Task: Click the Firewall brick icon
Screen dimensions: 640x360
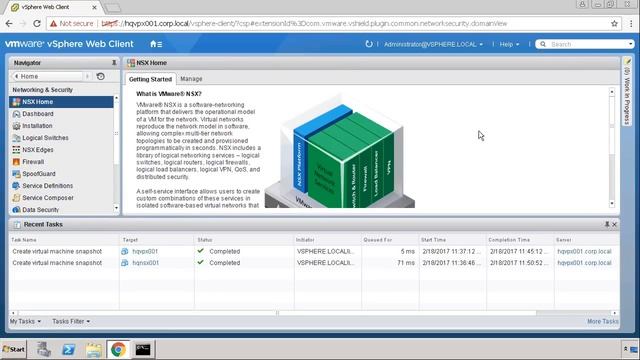Action: click(x=16, y=162)
